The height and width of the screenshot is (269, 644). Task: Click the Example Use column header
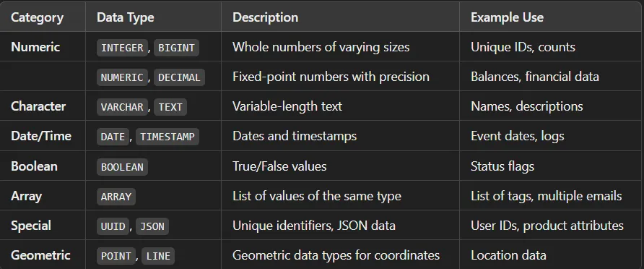click(x=508, y=17)
